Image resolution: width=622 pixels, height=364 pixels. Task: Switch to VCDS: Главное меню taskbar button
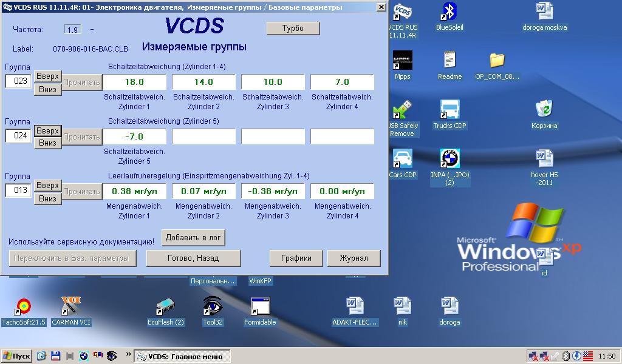tap(182, 357)
